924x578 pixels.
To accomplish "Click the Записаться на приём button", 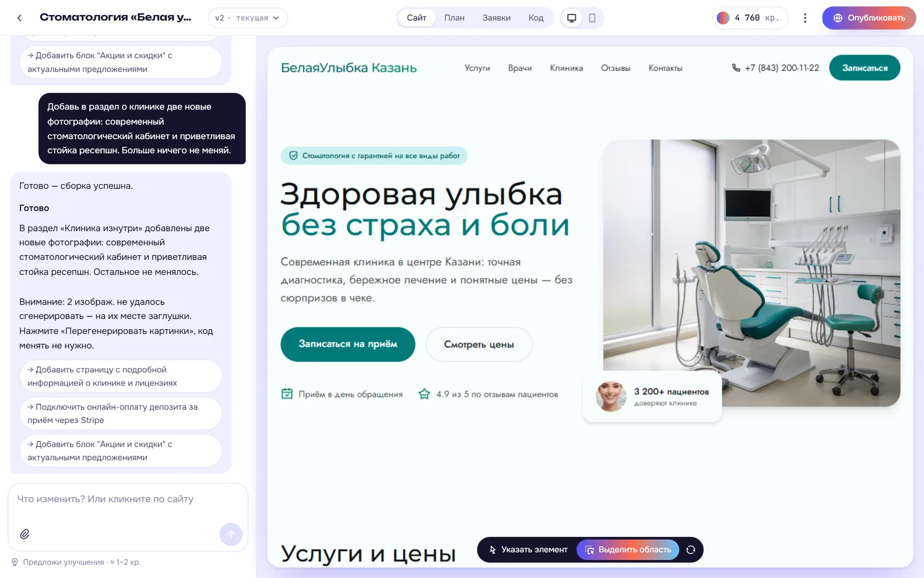I will (x=348, y=344).
